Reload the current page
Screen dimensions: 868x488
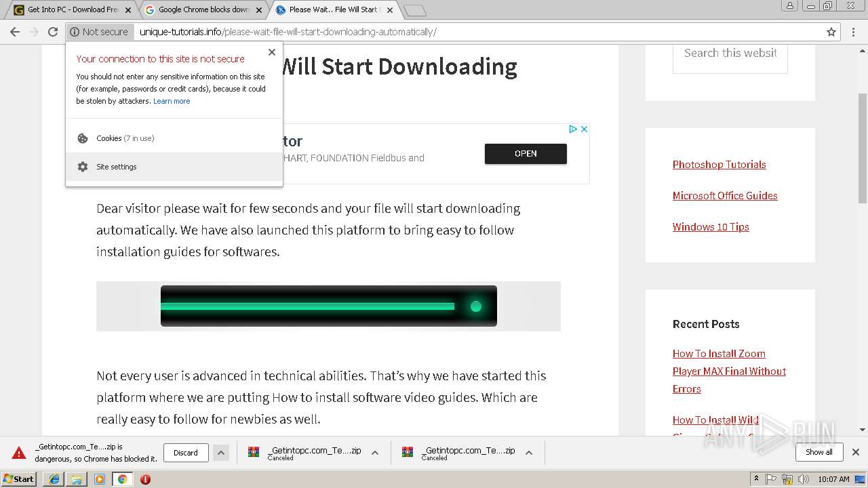pyautogui.click(x=52, y=32)
